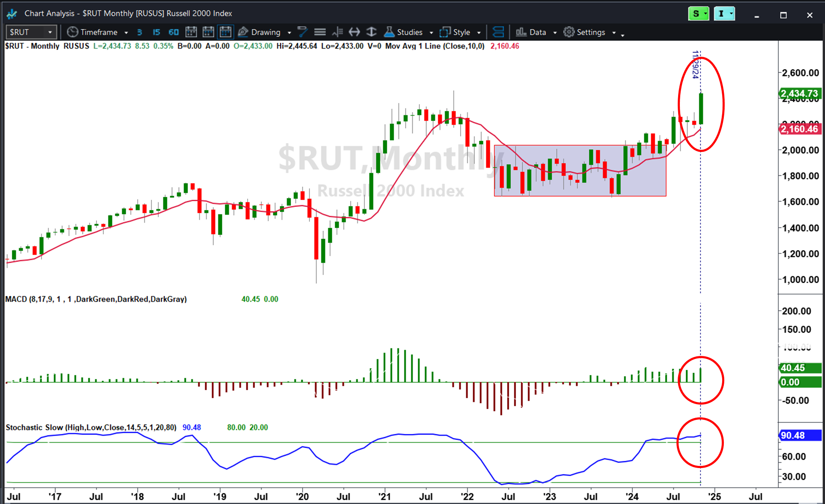The image size is (825, 504).
Task: Click the Mov Avg 1 Line study label
Action: 435,46
